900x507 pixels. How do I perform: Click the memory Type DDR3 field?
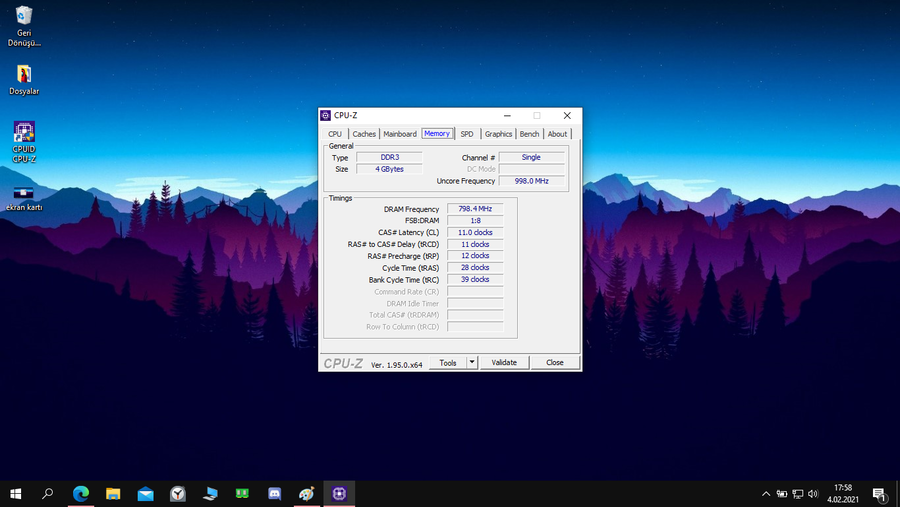[390, 157]
